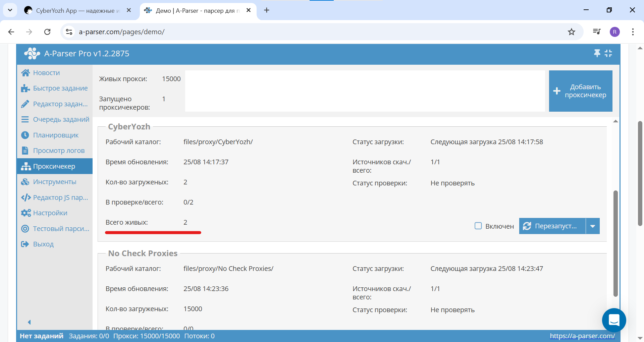
Task: Click the pin icon in A-Parser header
Action: (x=597, y=53)
